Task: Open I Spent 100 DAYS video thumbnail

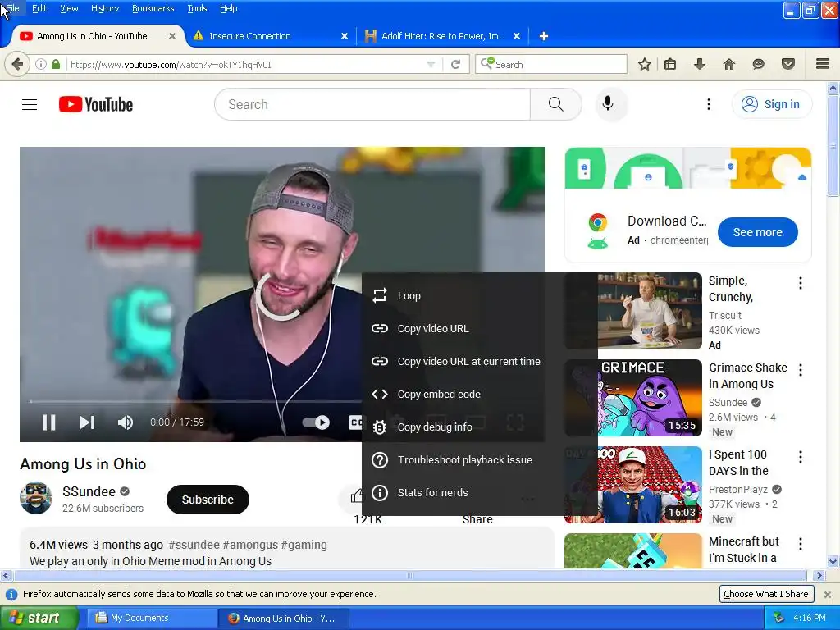Action: (x=633, y=485)
